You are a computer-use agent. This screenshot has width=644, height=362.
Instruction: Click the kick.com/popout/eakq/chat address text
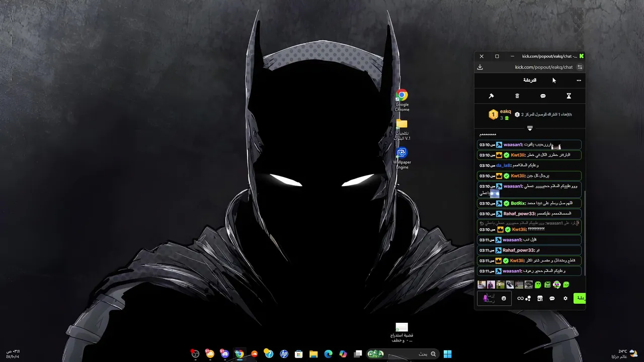click(x=543, y=67)
